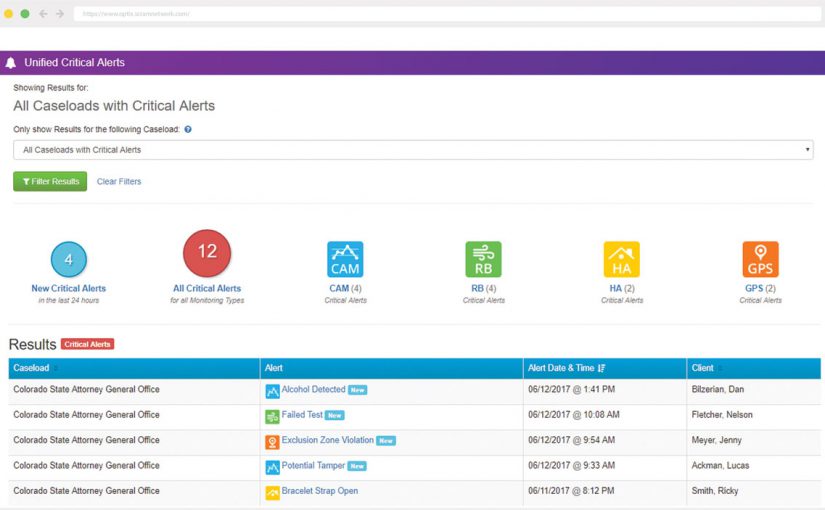The width and height of the screenshot is (825, 510).
Task: Click the bell icon beside Unified Critical Alerts
Action: pos(11,63)
